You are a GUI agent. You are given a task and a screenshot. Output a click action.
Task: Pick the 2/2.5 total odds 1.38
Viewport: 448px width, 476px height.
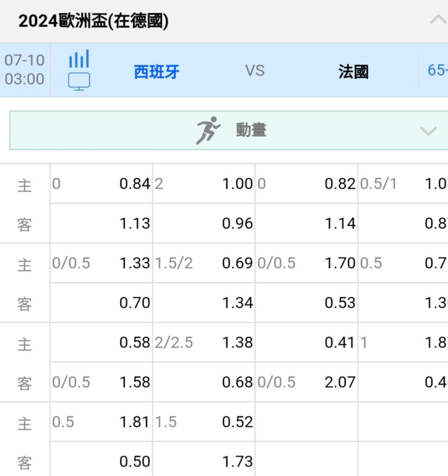tap(237, 343)
